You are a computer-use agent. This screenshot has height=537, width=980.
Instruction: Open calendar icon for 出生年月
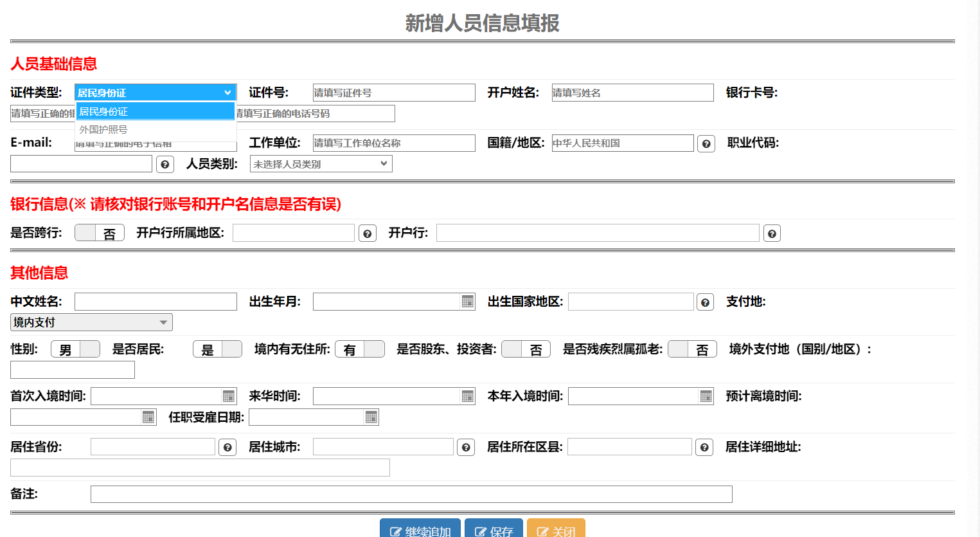coord(467,302)
